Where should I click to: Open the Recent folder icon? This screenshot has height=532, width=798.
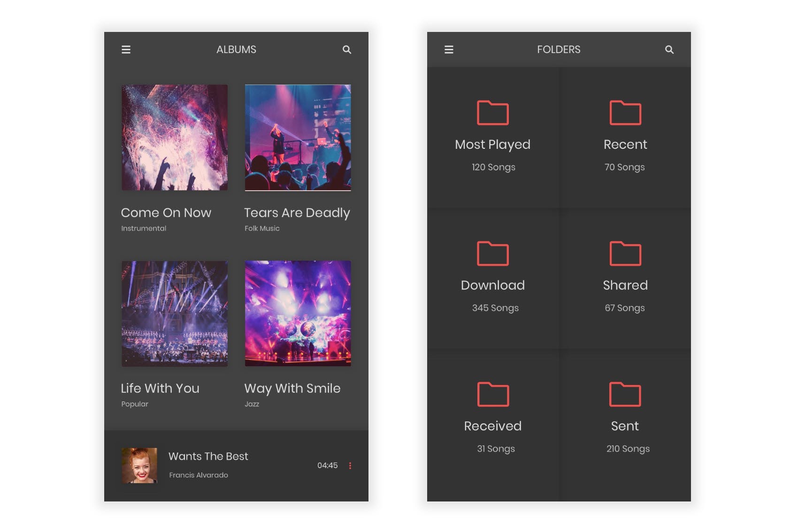[626, 113]
